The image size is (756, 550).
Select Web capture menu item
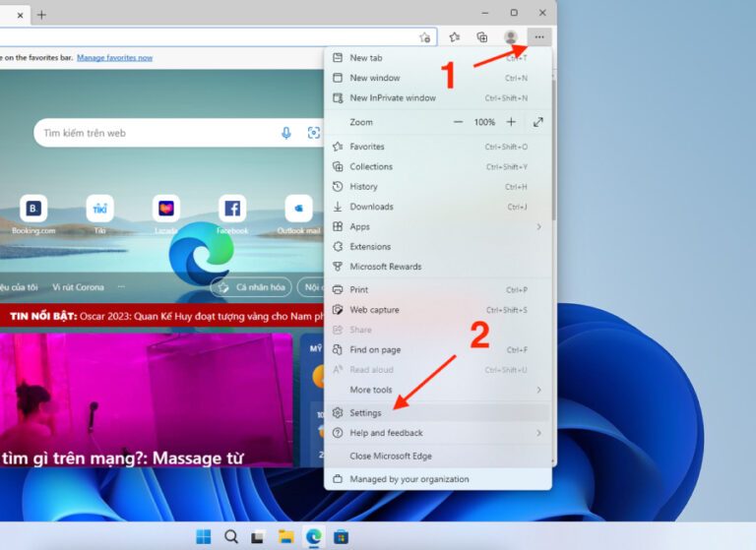click(438, 310)
